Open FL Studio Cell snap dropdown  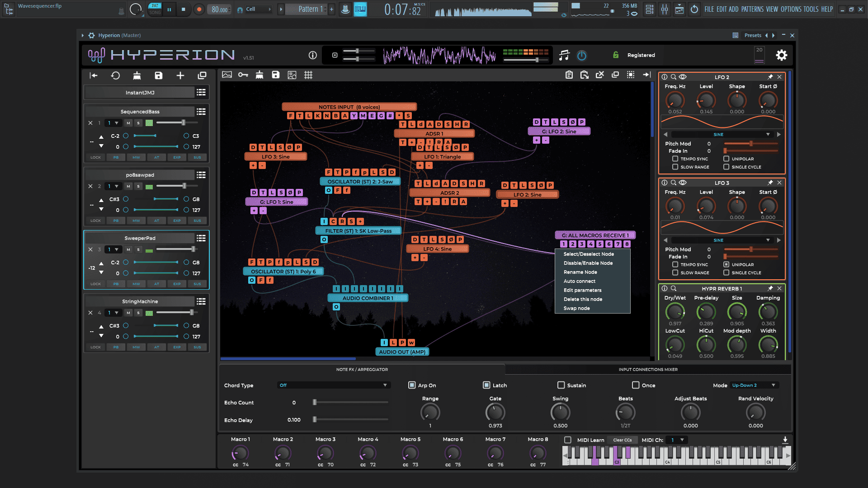click(259, 9)
